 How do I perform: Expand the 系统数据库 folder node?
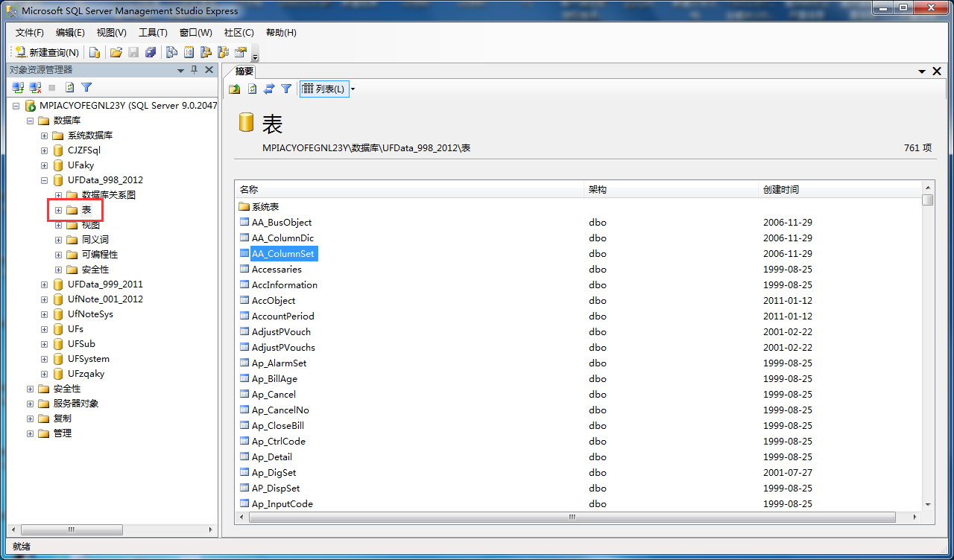[43, 135]
